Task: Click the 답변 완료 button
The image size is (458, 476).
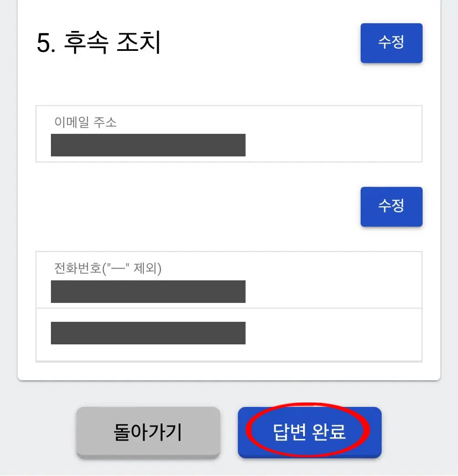Action: click(309, 432)
